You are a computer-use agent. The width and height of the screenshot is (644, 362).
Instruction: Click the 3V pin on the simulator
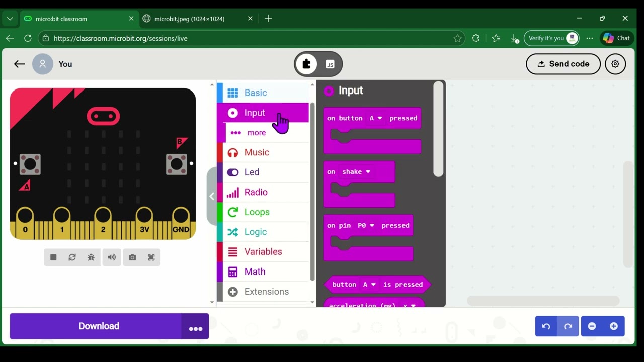(144, 223)
